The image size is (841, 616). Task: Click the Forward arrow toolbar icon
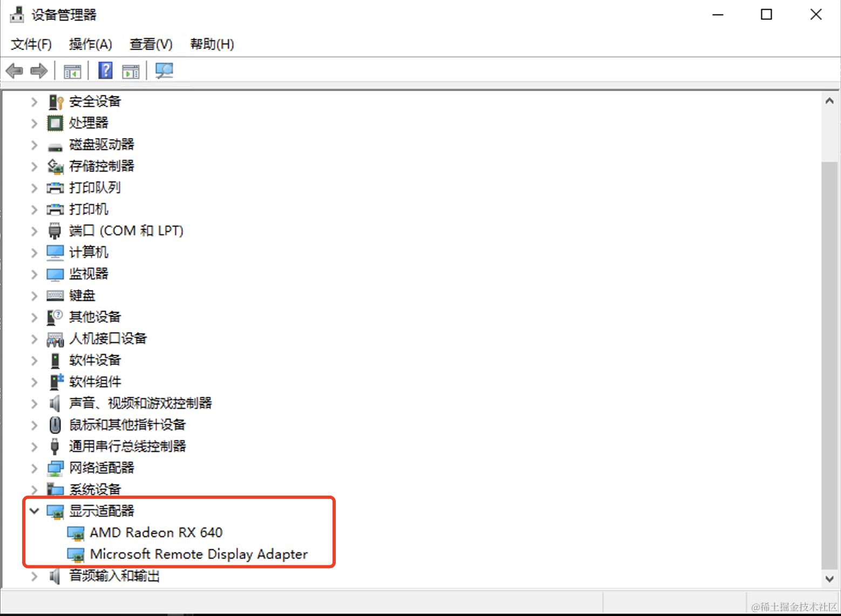pos(39,71)
